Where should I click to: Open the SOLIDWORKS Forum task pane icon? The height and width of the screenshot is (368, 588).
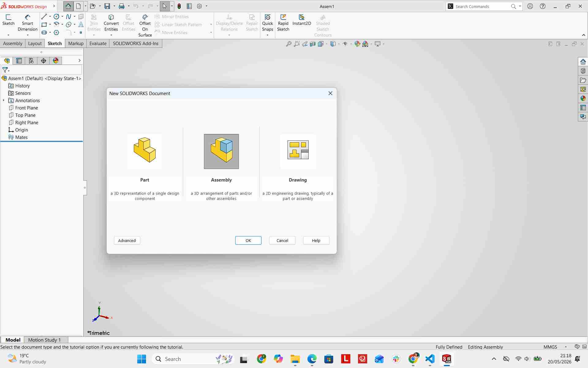coord(583,117)
